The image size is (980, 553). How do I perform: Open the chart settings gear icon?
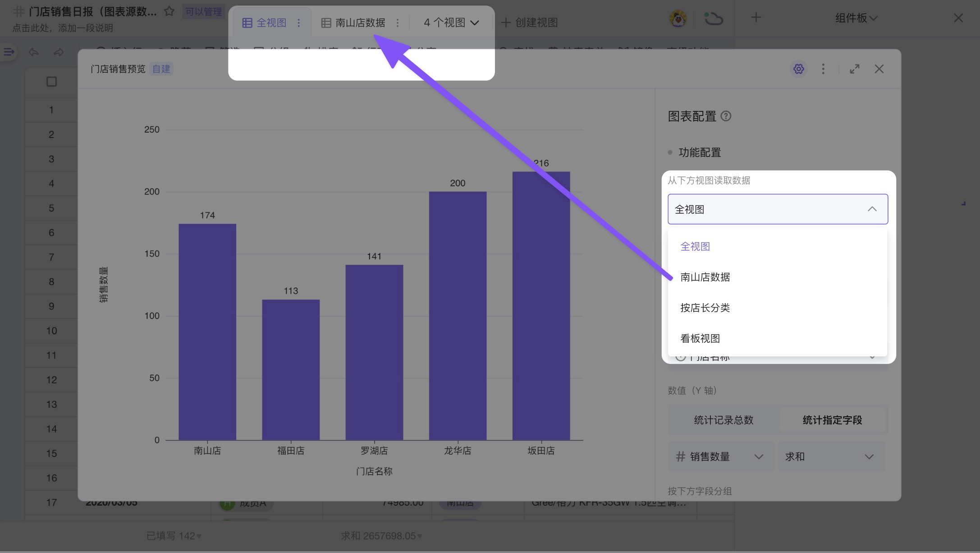click(798, 69)
